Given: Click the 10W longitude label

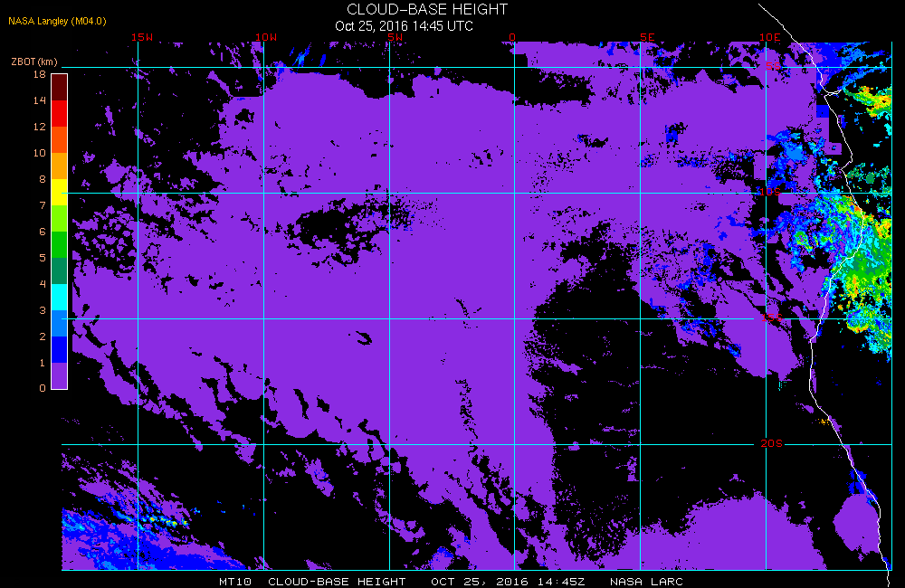Looking at the screenshot, I should (266, 37).
